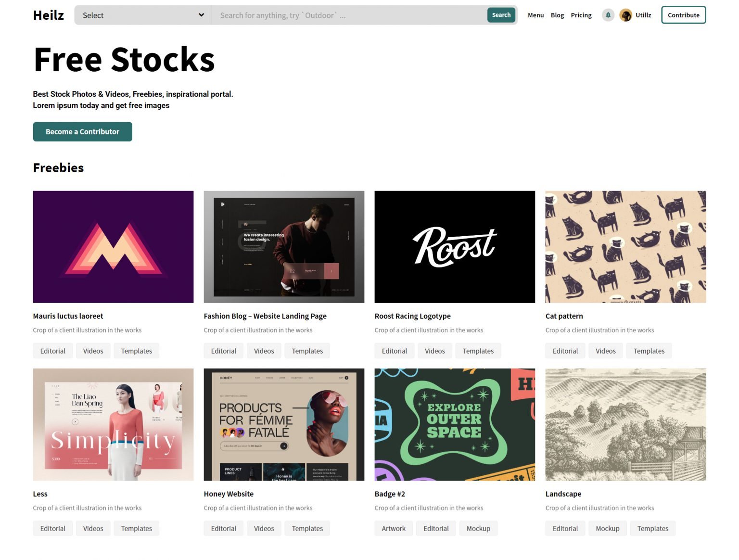
Task: Open the Utillz user avatar
Action: [x=625, y=15]
